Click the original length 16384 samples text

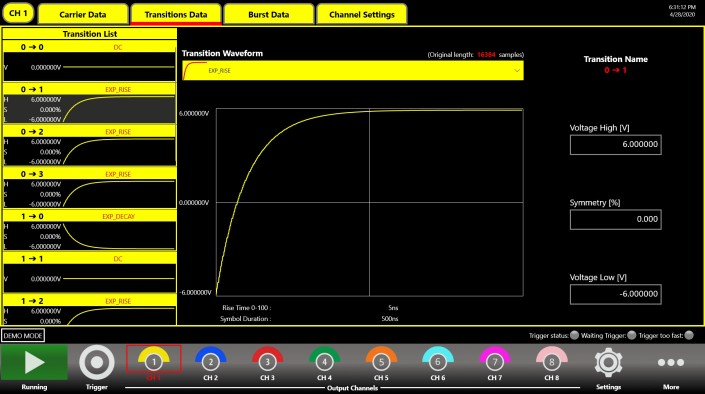coord(476,54)
